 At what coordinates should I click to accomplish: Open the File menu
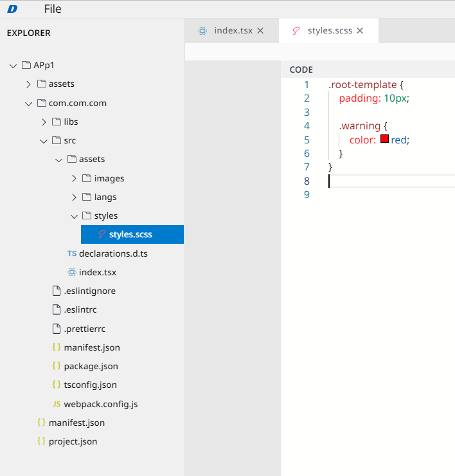(53, 9)
